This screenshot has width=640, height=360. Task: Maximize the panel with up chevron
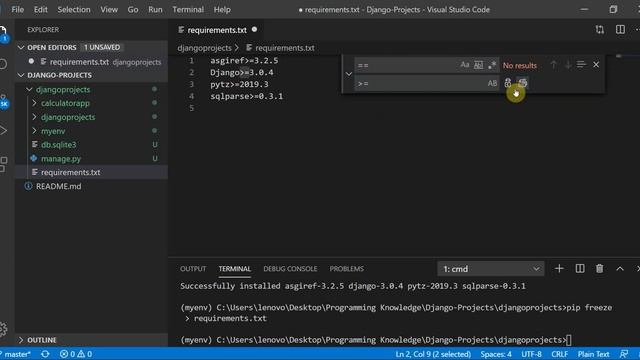pyautogui.click(x=620, y=269)
